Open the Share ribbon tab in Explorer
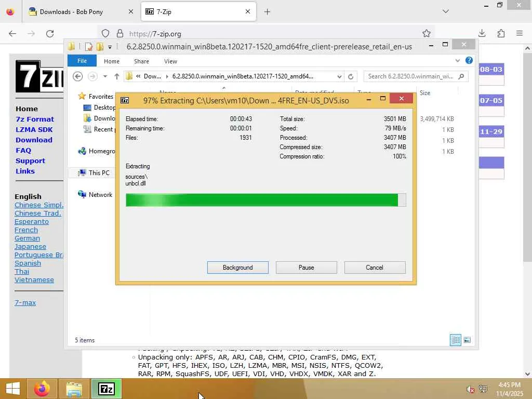This screenshot has height=399, width=532. pos(141,61)
